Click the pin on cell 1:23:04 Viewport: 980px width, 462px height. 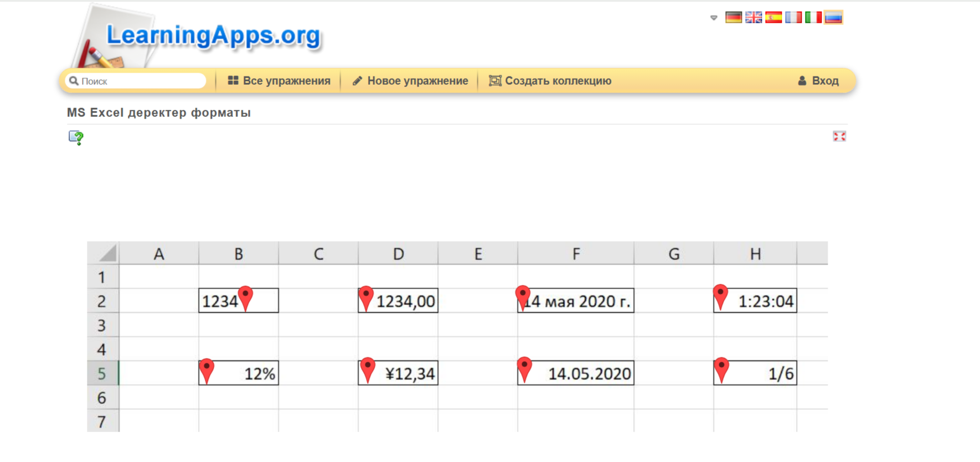(720, 297)
